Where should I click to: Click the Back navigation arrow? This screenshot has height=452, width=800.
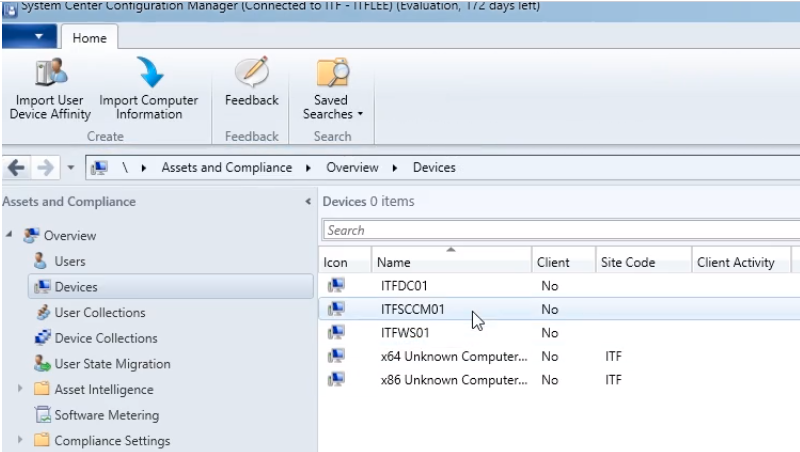pos(14,168)
